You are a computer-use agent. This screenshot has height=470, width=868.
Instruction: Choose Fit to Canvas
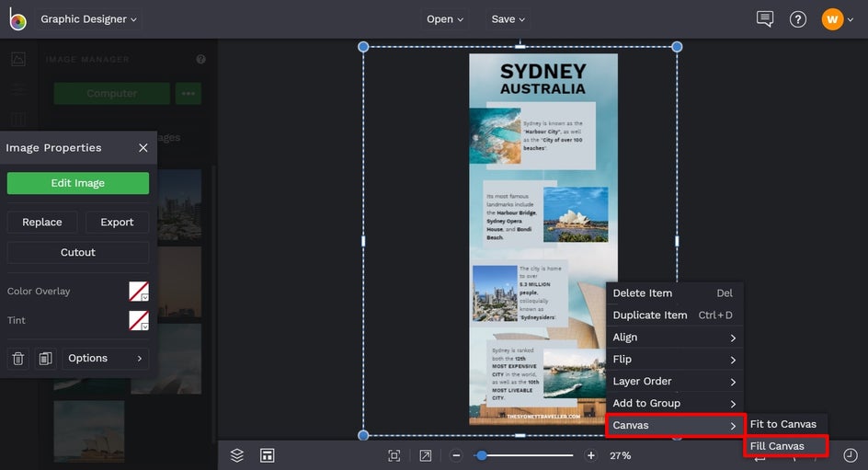[x=785, y=424]
